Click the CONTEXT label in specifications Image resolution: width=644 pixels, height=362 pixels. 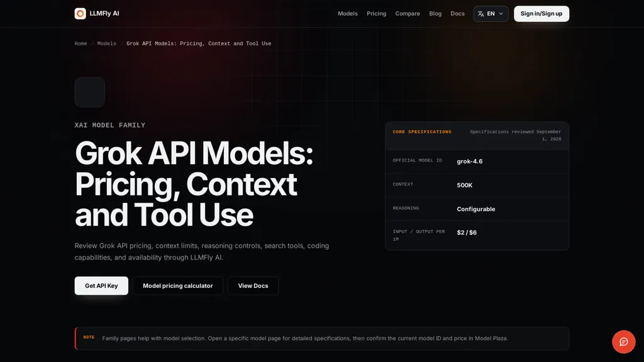point(403,184)
